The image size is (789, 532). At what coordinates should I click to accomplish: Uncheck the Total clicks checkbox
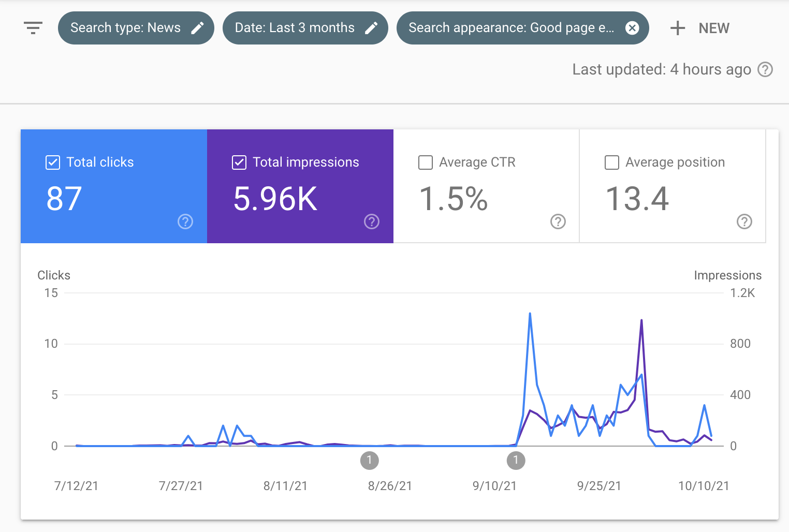point(52,162)
